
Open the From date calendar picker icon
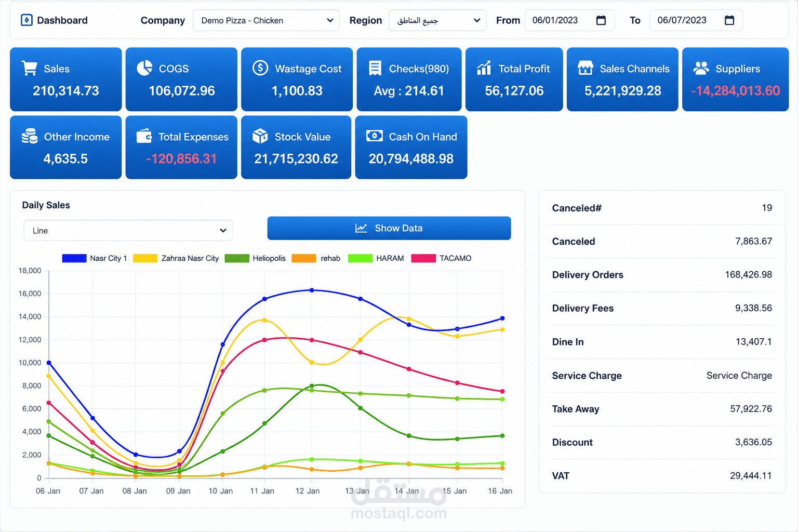pyautogui.click(x=601, y=20)
